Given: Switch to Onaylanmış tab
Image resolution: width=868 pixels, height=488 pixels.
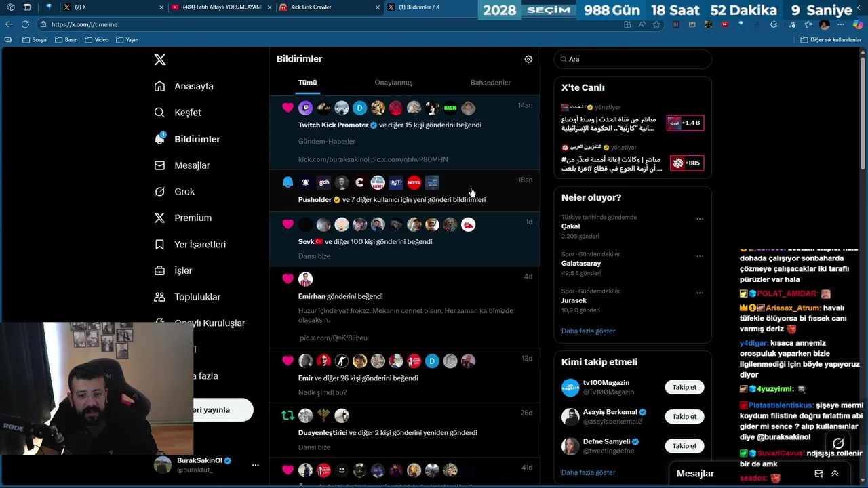Looking at the screenshot, I should (x=393, y=83).
